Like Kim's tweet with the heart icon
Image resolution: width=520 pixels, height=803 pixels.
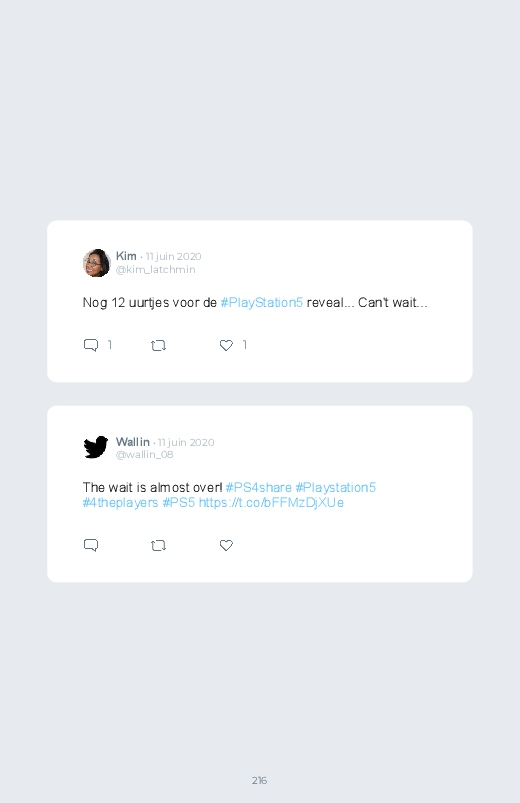point(226,346)
